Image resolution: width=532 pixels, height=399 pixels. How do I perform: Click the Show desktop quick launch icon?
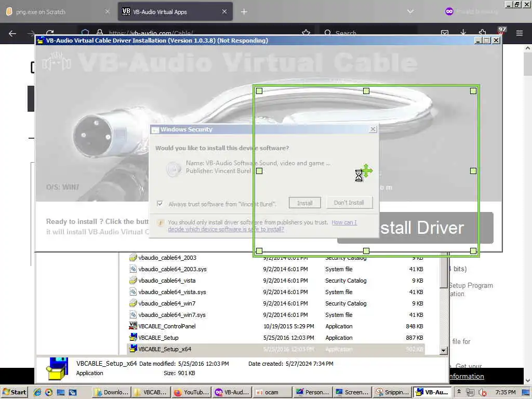pyautogui.click(x=61, y=392)
